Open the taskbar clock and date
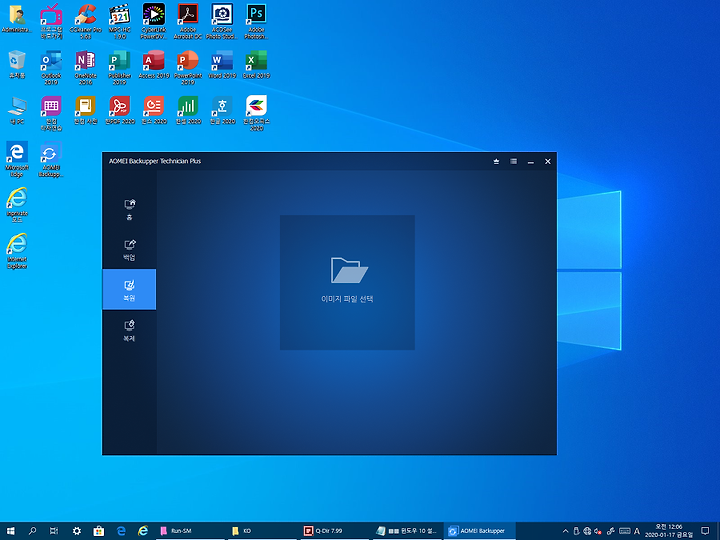The height and width of the screenshot is (540, 720). [669, 531]
